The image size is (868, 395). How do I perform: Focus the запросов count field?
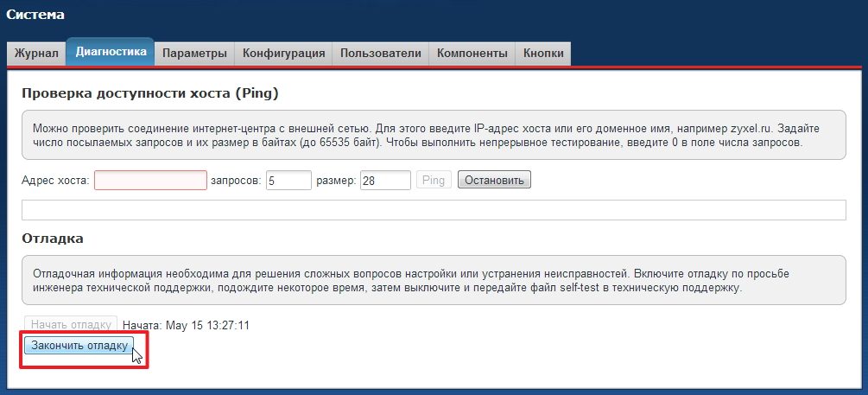(288, 180)
